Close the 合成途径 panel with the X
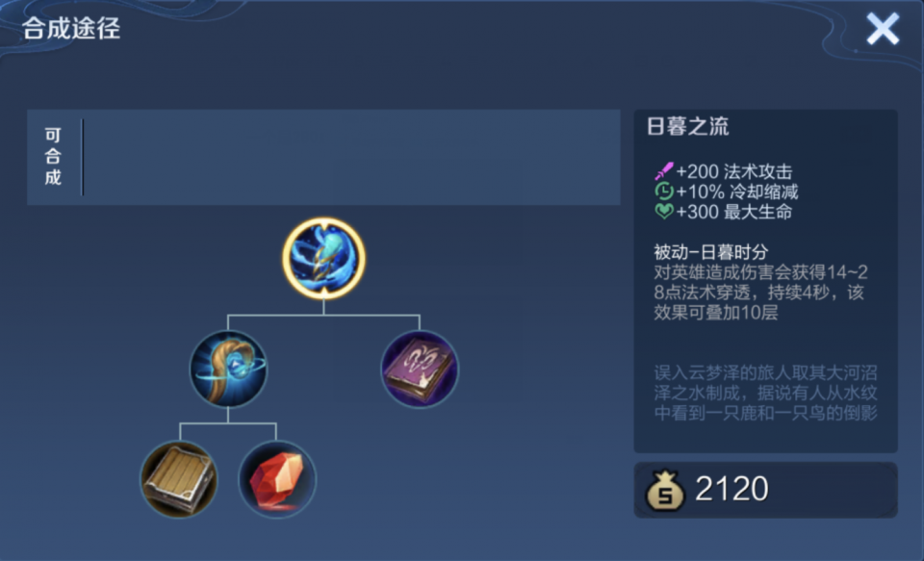The image size is (924, 561). [883, 28]
